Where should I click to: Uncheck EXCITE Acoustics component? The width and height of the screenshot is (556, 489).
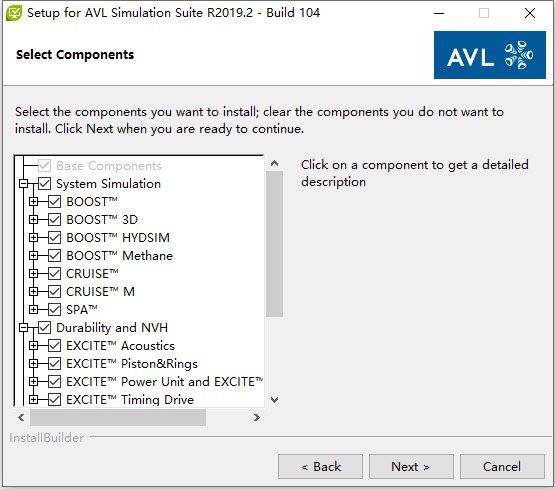pos(54,345)
